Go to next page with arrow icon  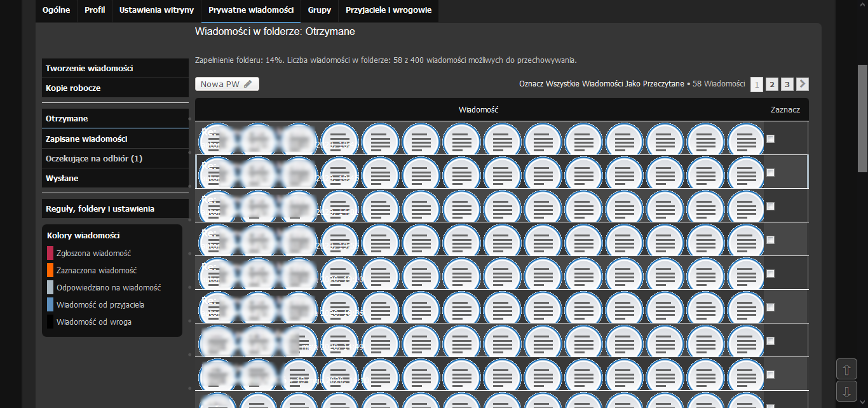pos(803,84)
